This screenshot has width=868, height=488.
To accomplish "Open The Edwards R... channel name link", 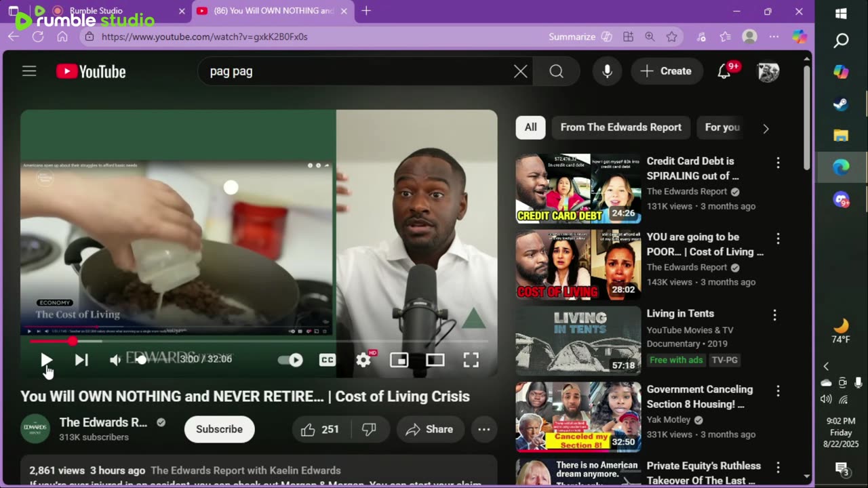I will [x=103, y=422].
